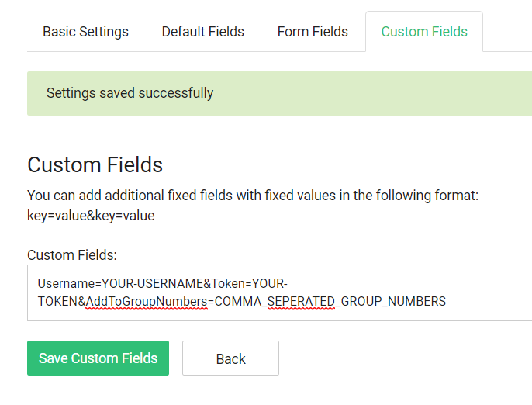Click the Settings saved successfully banner
This screenshot has height=405, width=532.
[279, 93]
